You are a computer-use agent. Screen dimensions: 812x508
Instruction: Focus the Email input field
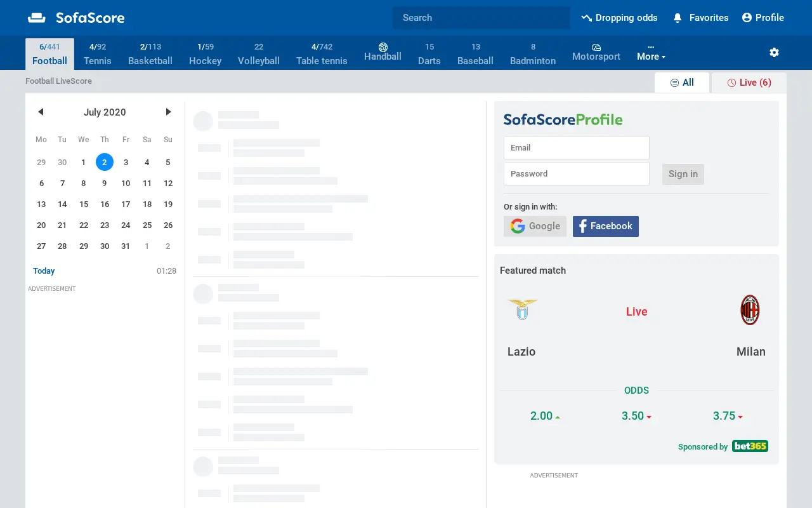[577, 147]
